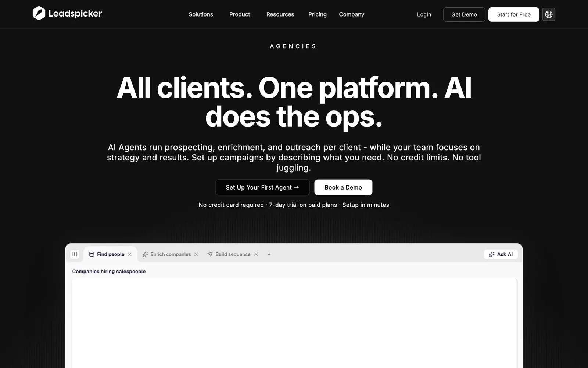
Task: Close the Enrich companies tab
Action: coord(196,254)
